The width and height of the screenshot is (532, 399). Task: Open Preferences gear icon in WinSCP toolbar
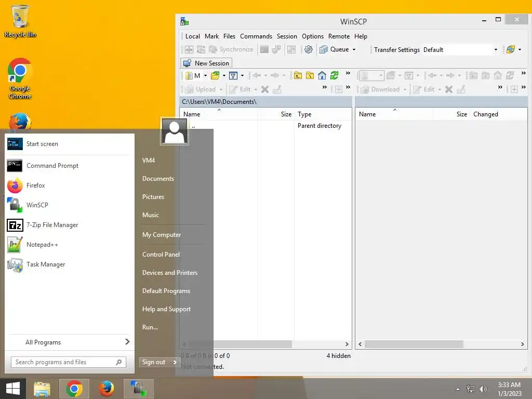click(308, 49)
